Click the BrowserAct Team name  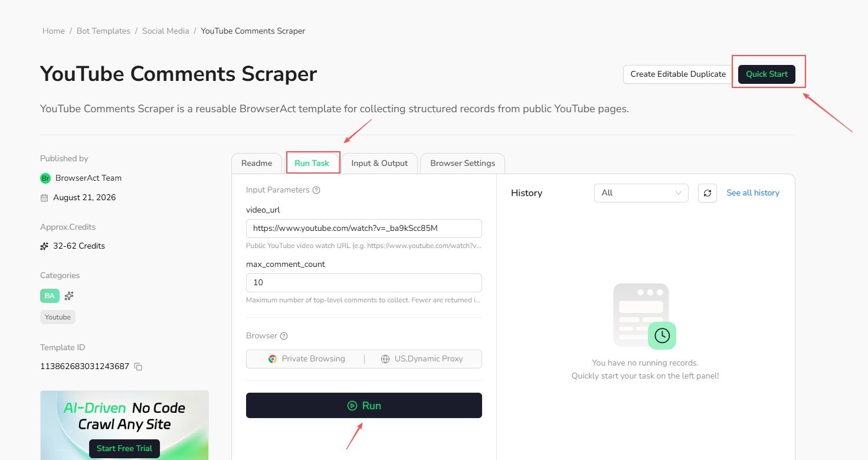[89, 178]
